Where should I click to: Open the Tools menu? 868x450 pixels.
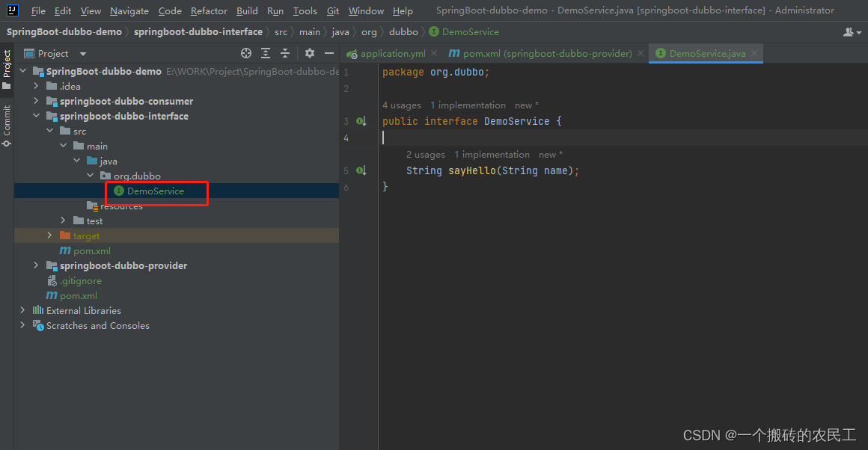tap(305, 10)
